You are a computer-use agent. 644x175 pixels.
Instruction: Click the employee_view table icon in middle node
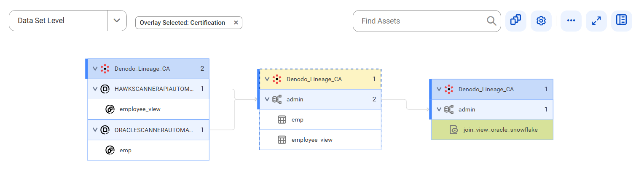(282, 140)
